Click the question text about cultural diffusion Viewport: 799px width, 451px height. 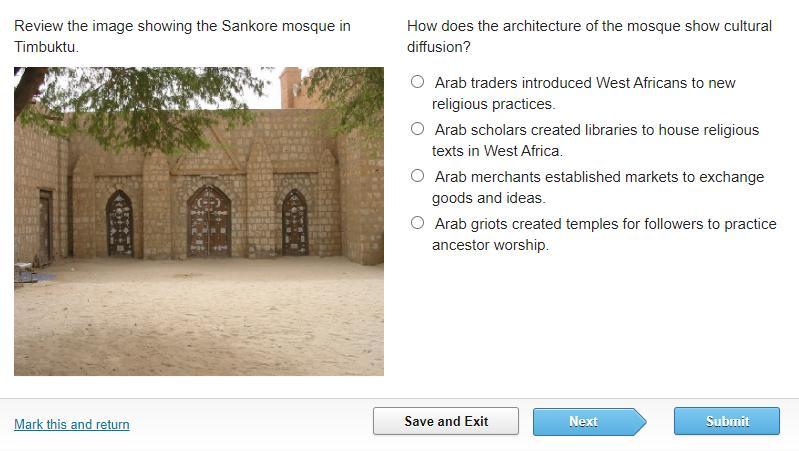pos(589,36)
